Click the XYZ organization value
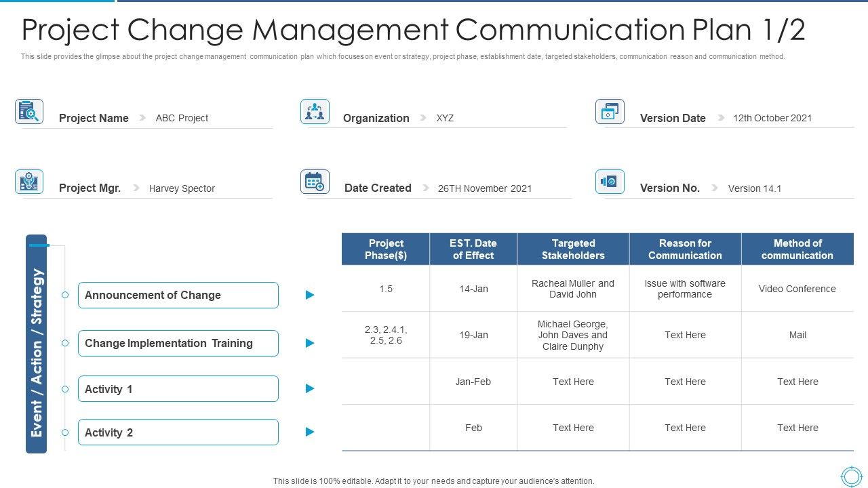 [x=445, y=118]
